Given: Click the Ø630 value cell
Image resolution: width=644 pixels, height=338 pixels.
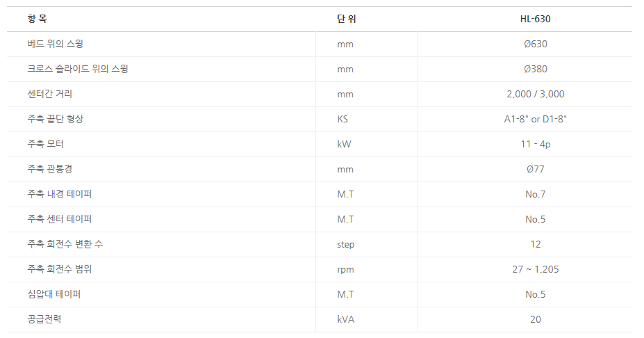Looking at the screenshot, I should point(535,44).
